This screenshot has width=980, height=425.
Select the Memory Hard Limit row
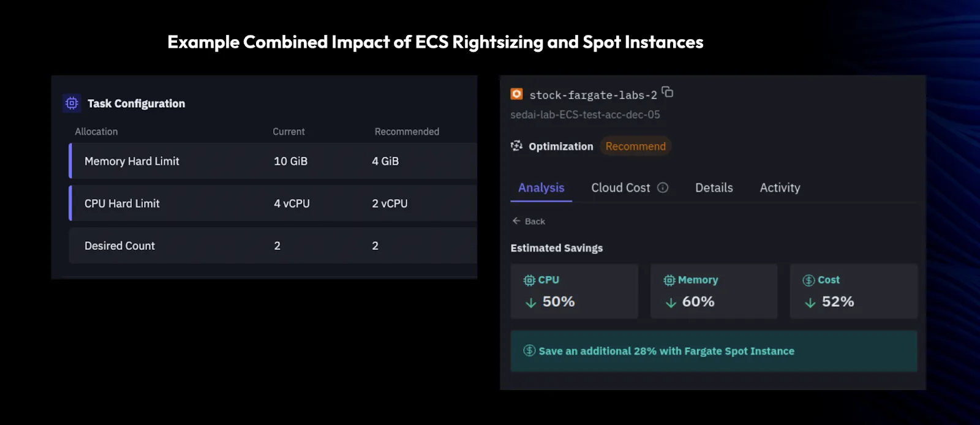point(273,161)
